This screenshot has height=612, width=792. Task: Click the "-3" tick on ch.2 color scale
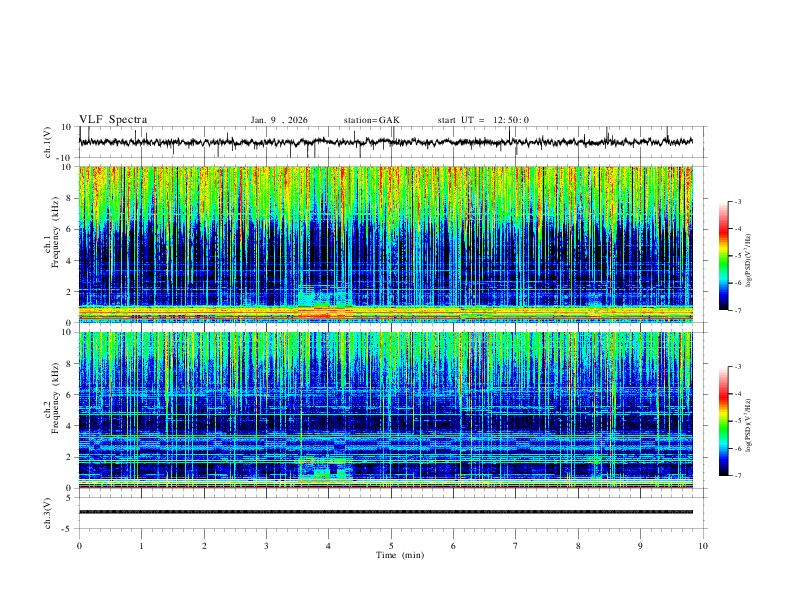point(738,367)
